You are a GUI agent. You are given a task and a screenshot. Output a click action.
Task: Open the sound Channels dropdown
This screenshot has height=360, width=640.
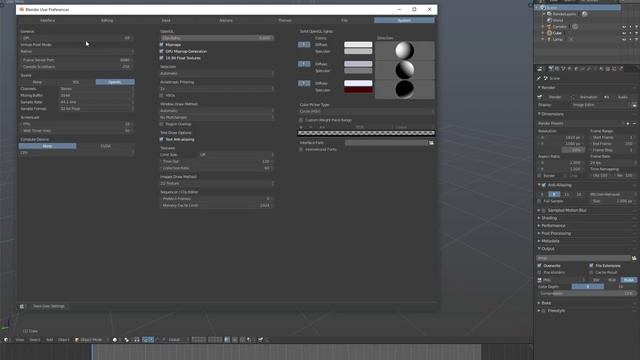[x=97, y=89]
